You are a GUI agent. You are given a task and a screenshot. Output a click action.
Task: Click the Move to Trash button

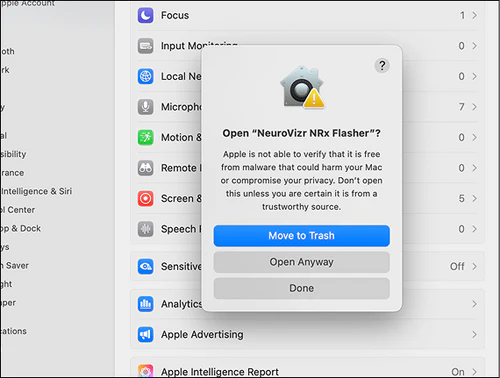302,236
